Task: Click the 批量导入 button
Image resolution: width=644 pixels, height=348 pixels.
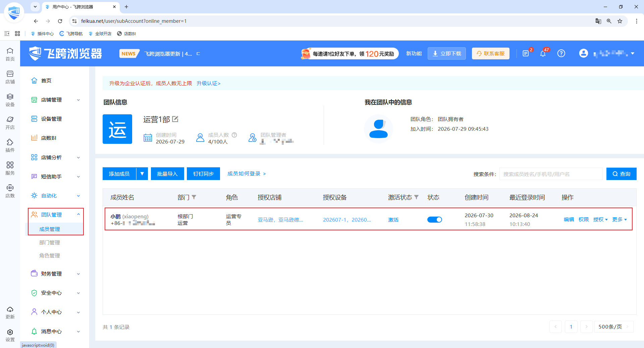Action: click(x=167, y=174)
